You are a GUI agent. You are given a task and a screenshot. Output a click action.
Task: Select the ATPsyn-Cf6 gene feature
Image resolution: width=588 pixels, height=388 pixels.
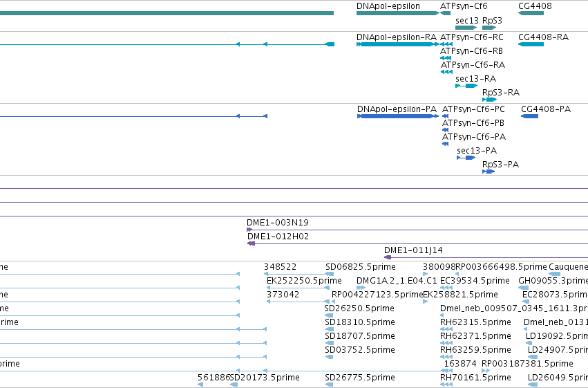coord(445,13)
